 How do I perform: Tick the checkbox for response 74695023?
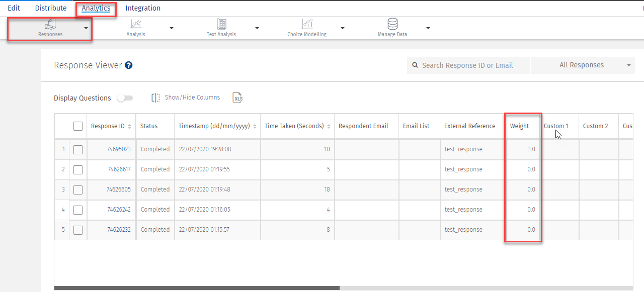tap(78, 149)
